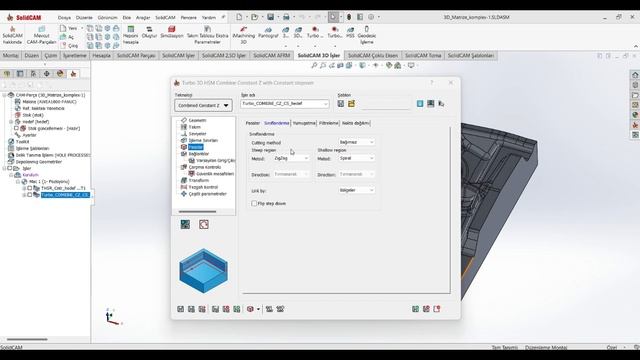Open the Link by dropdown
The image size is (640, 360).
click(x=356, y=190)
